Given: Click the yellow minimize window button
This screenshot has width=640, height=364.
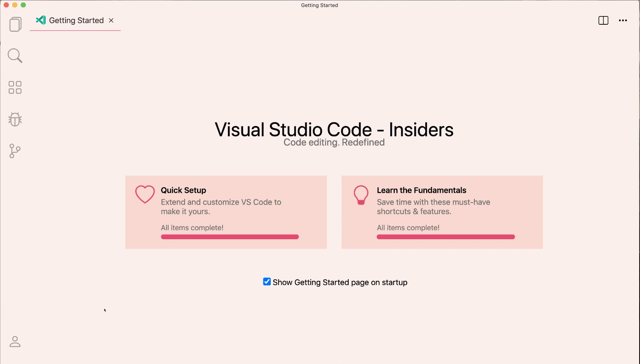Looking at the screenshot, I should (15, 5).
